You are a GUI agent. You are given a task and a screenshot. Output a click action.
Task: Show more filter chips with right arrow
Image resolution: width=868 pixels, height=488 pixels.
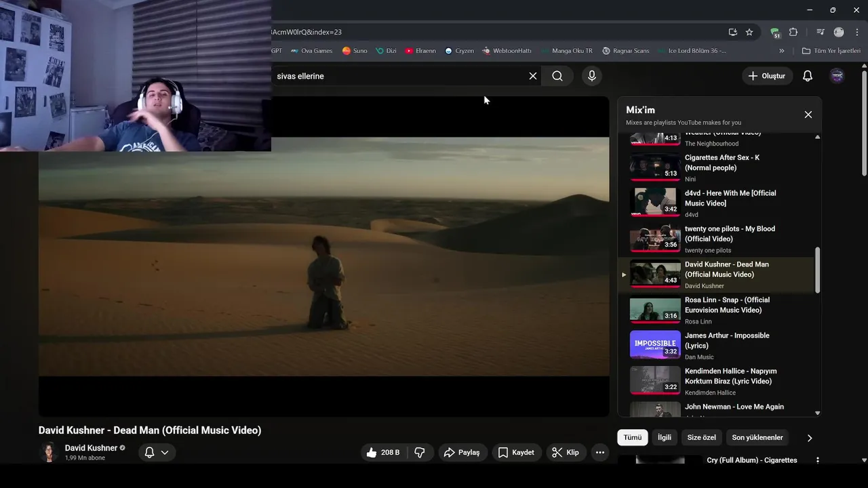(809, 438)
